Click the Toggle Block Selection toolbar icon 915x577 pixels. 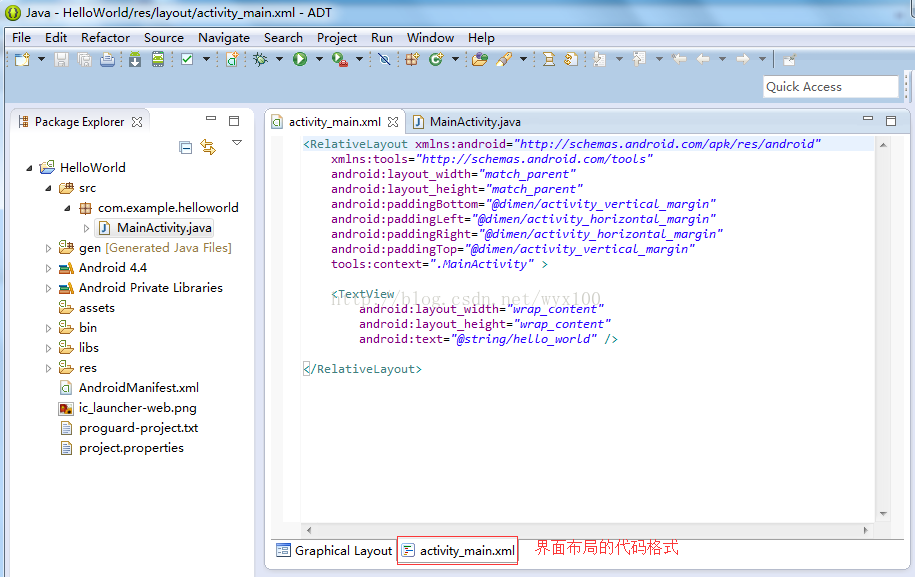(571, 60)
